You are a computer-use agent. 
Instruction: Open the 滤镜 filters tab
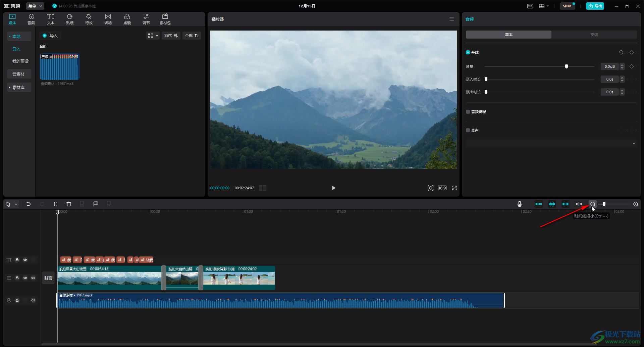tap(127, 19)
